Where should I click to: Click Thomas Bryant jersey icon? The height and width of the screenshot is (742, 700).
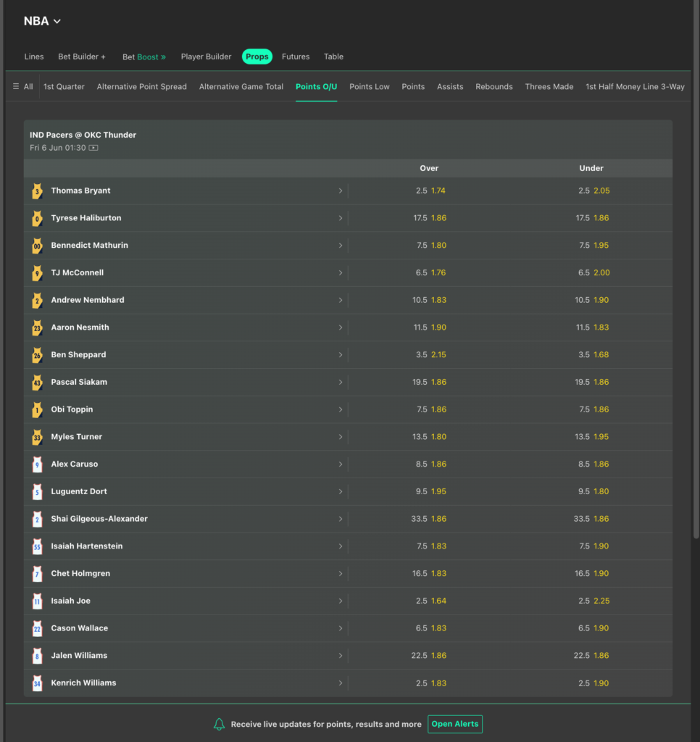38,191
